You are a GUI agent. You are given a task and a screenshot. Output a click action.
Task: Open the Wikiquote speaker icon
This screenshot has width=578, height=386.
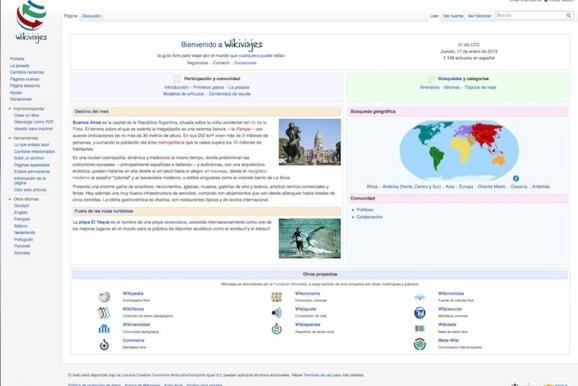point(276,313)
